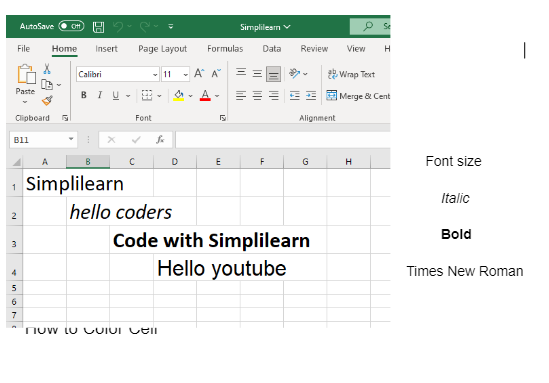This screenshot has height=383, width=549.
Task: Click the Borders icon
Action: [x=147, y=95]
